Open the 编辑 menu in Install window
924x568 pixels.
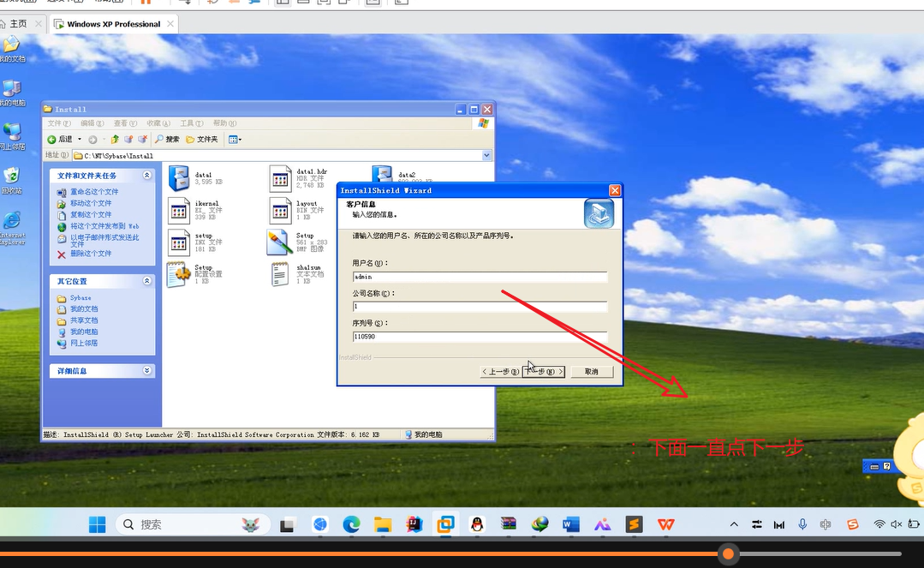tap(92, 123)
